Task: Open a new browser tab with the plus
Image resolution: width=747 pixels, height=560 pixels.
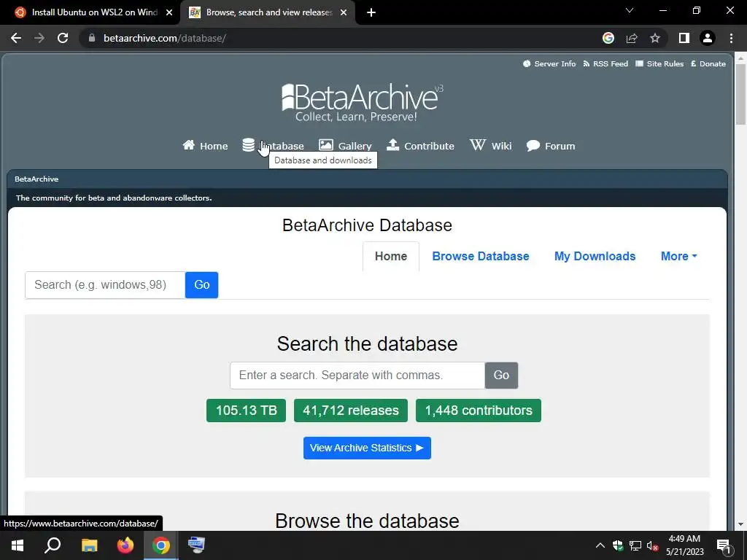Action: (x=371, y=12)
